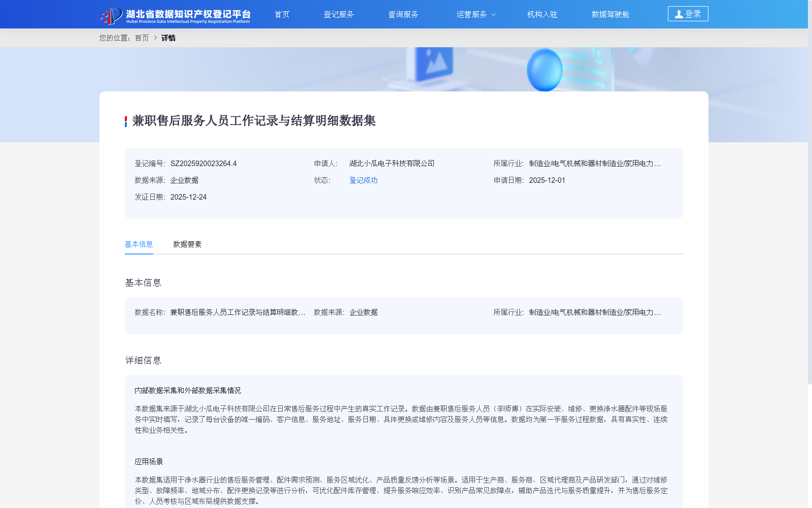Click the 首页 breadcrumb link
Image resolution: width=812 pixels, height=508 pixels.
142,38
